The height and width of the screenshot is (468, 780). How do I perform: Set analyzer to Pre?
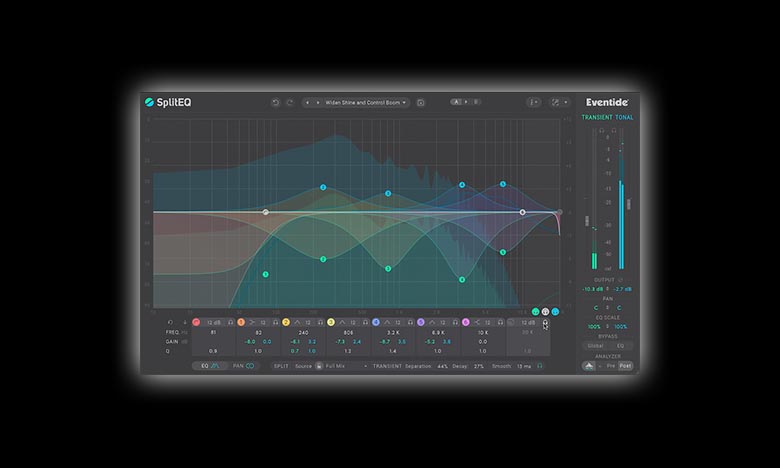click(611, 366)
